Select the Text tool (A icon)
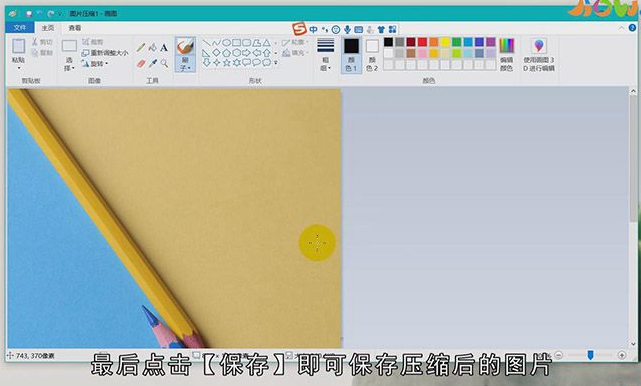This screenshot has width=641, height=386. (x=164, y=47)
